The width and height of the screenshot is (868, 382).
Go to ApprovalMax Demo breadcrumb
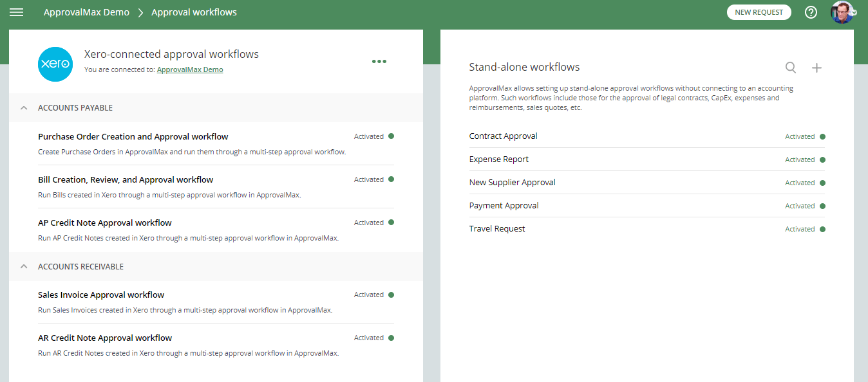(86, 12)
